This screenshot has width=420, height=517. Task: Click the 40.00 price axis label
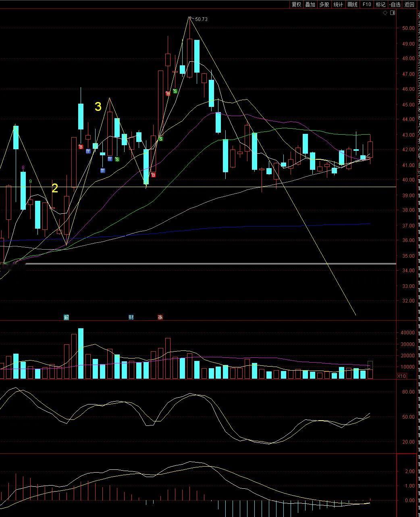tap(408, 180)
